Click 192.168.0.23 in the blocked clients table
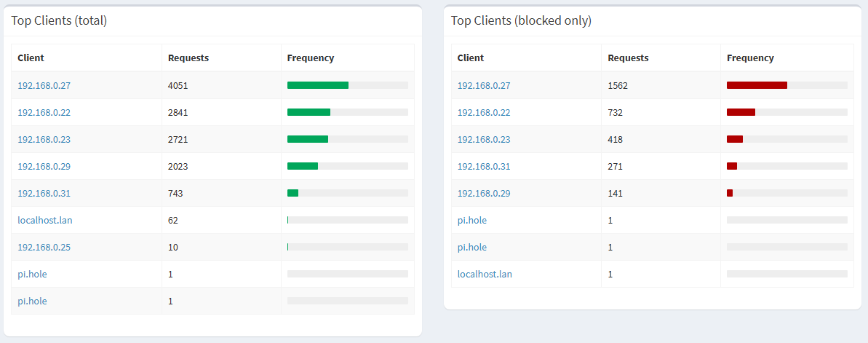Image resolution: width=868 pixels, height=343 pixels. [484, 139]
